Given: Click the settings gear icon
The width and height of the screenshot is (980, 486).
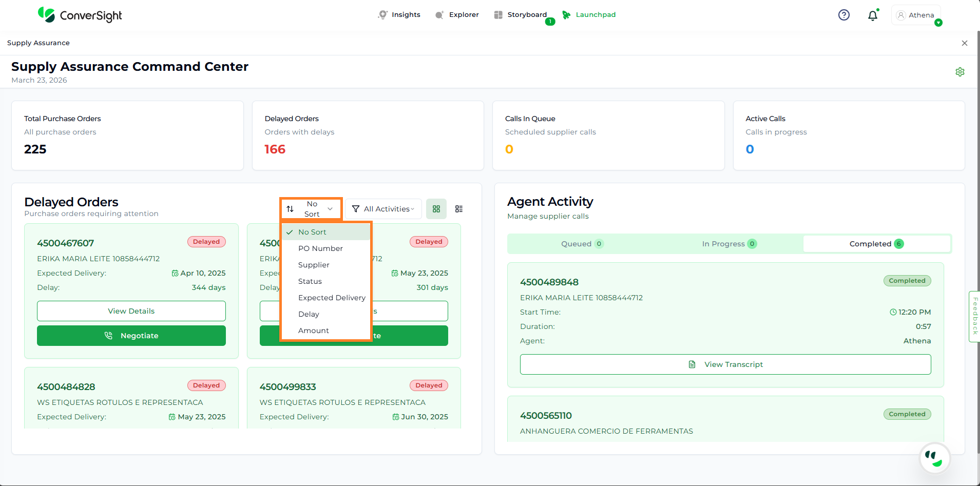Looking at the screenshot, I should (959, 72).
